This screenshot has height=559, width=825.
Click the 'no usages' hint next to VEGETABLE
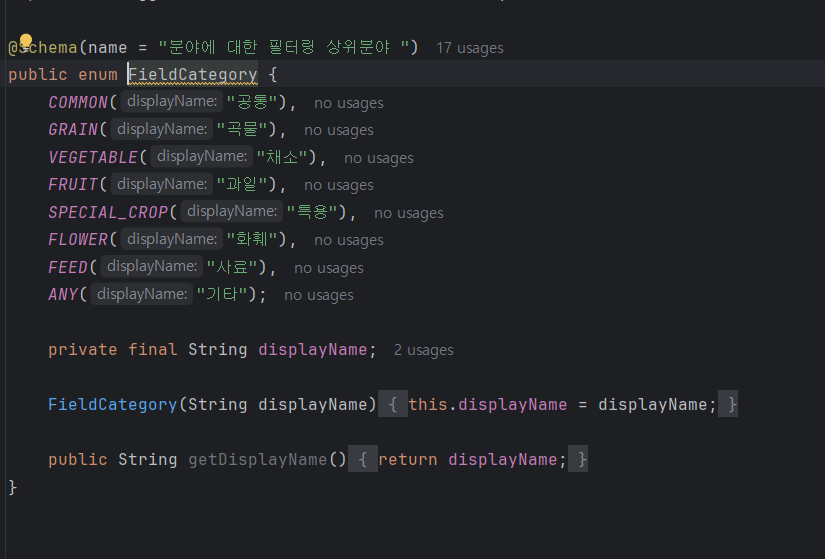378,158
